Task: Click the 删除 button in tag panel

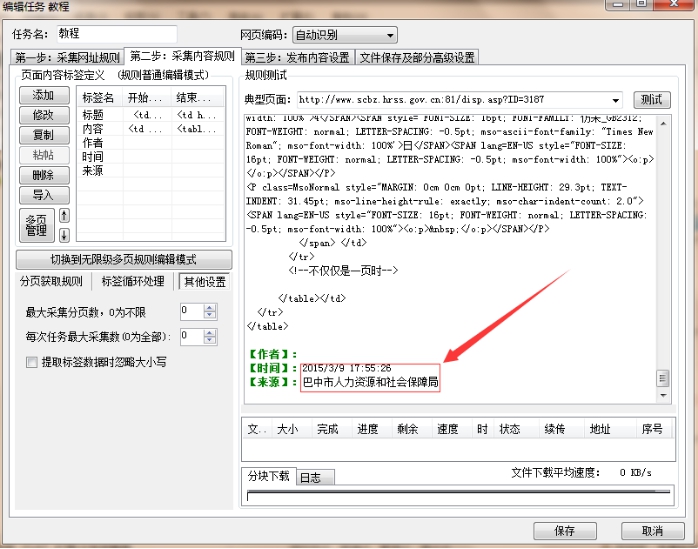Action: pyautogui.click(x=43, y=175)
